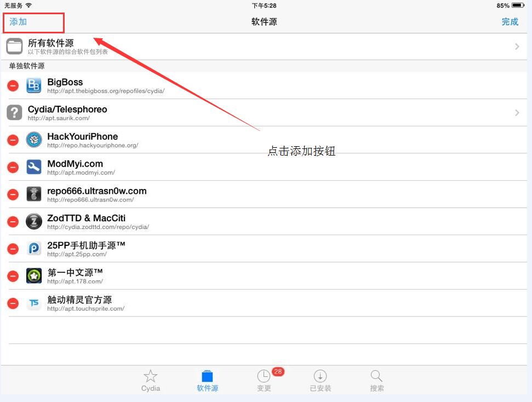Tap the 软件源 page title

264,22
